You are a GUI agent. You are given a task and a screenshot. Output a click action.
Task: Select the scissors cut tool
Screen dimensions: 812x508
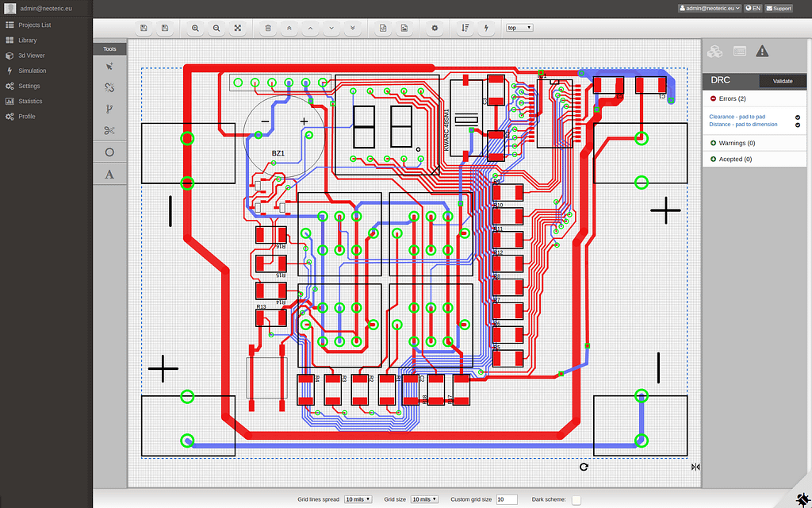tap(109, 130)
